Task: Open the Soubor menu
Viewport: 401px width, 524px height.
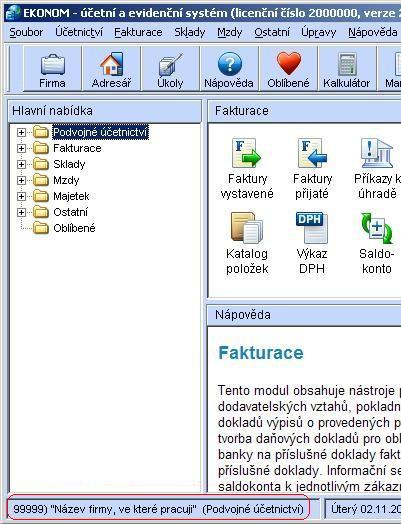Action: 26,32
